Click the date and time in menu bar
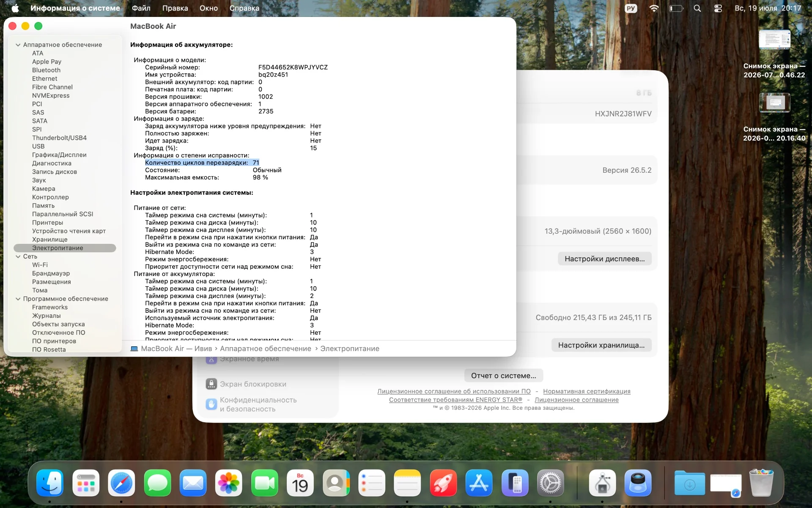The image size is (812, 508). tap(768, 8)
